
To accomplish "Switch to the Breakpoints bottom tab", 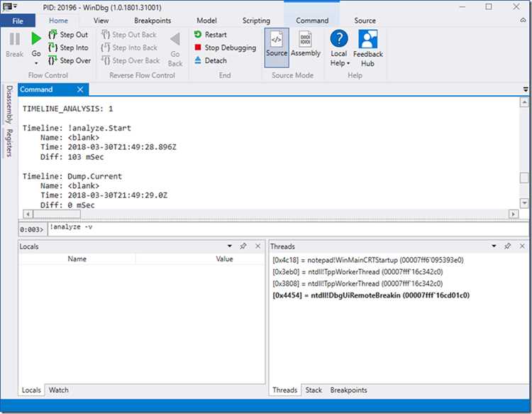I will point(348,391).
